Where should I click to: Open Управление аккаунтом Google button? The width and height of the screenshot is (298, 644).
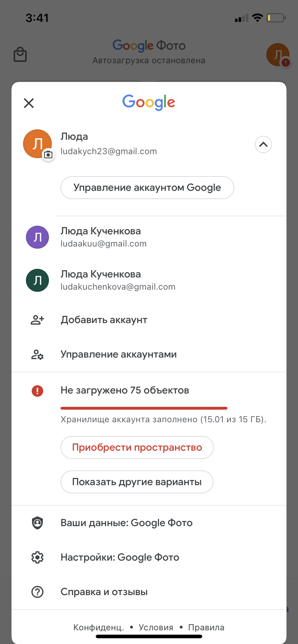pos(147,188)
